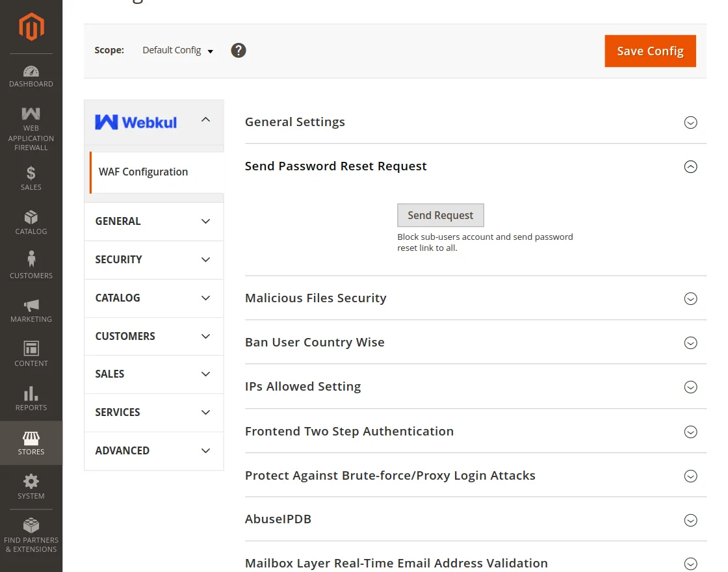Open the Marketing megaphone icon
This screenshot has height=572, width=728.
click(31, 305)
